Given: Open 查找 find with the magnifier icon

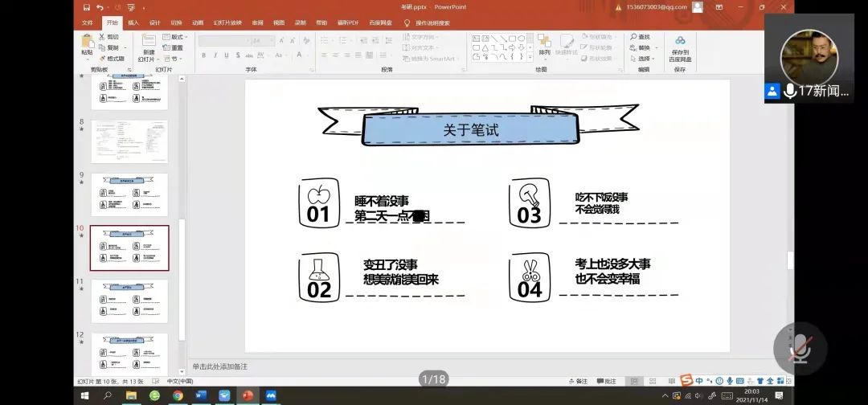Looking at the screenshot, I should coord(640,36).
